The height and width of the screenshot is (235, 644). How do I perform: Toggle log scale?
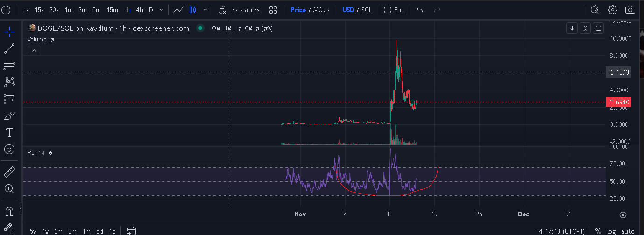[612, 231]
